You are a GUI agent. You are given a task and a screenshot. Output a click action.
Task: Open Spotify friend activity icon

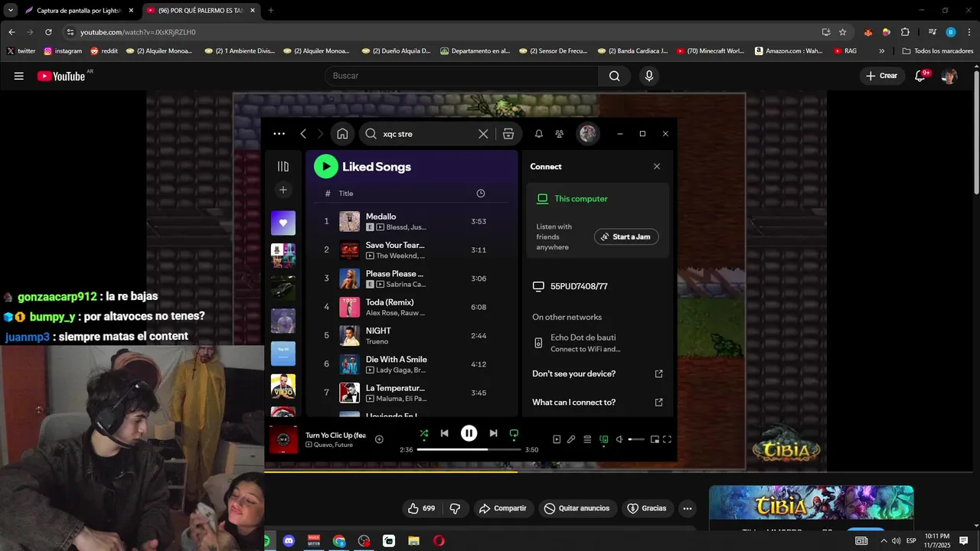(560, 134)
